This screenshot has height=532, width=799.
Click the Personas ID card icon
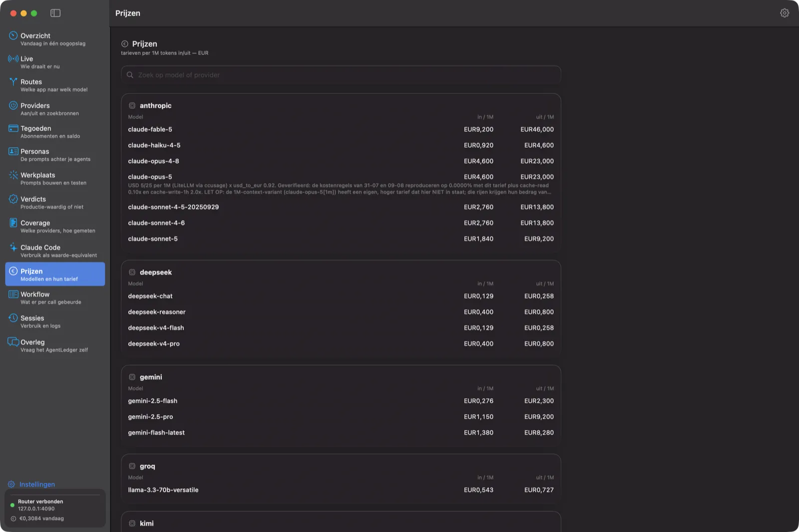[x=13, y=151]
